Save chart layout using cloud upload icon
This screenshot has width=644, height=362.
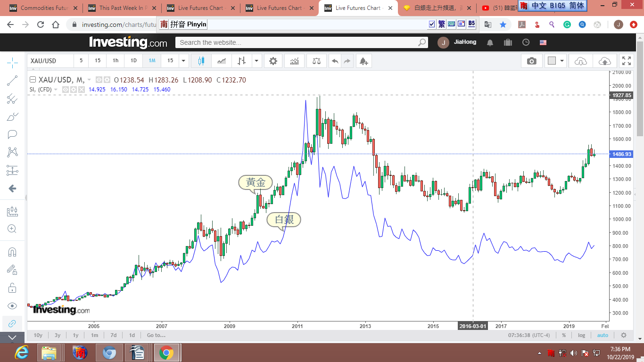604,61
